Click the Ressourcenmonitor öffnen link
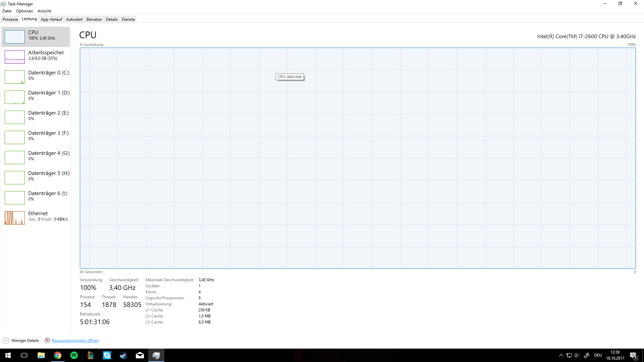Screen dimensions: 644x362 (x=75, y=341)
